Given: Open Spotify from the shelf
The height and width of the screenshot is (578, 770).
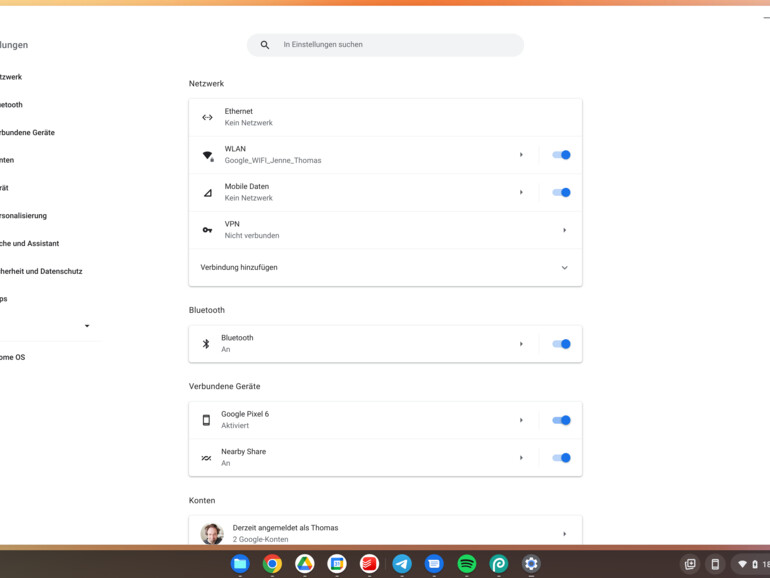Looking at the screenshot, I should pos(467,564).
